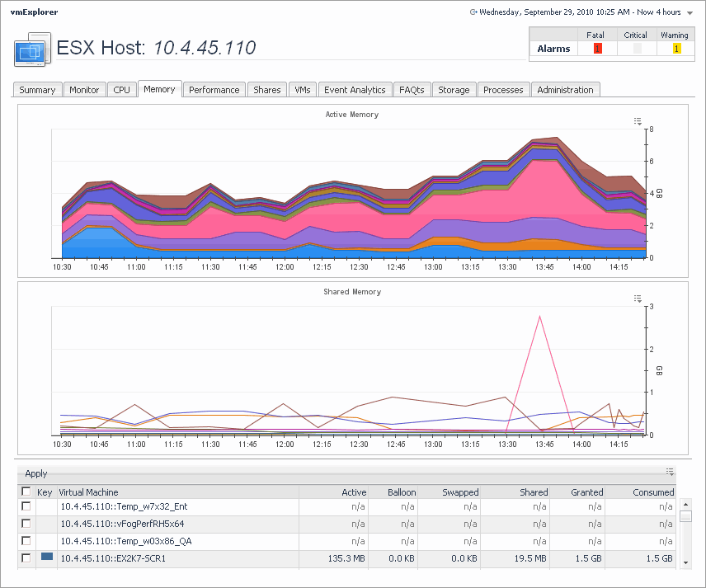
Task: Check the box for vFogPerfRH5x64
Action: 26,524
